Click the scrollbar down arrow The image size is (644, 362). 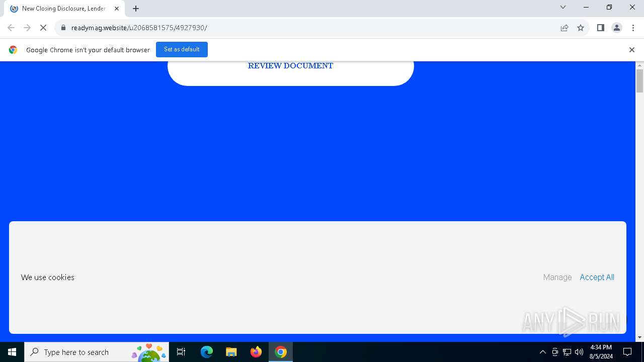click(x=640, y=337)
